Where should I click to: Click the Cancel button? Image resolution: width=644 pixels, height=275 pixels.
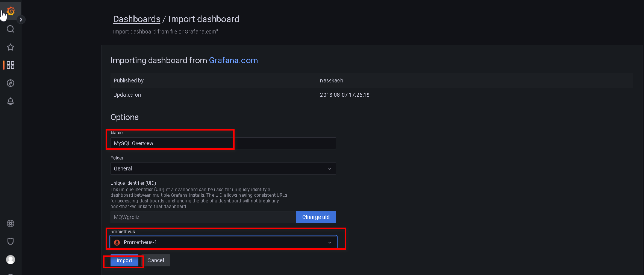tap(156, 260)
